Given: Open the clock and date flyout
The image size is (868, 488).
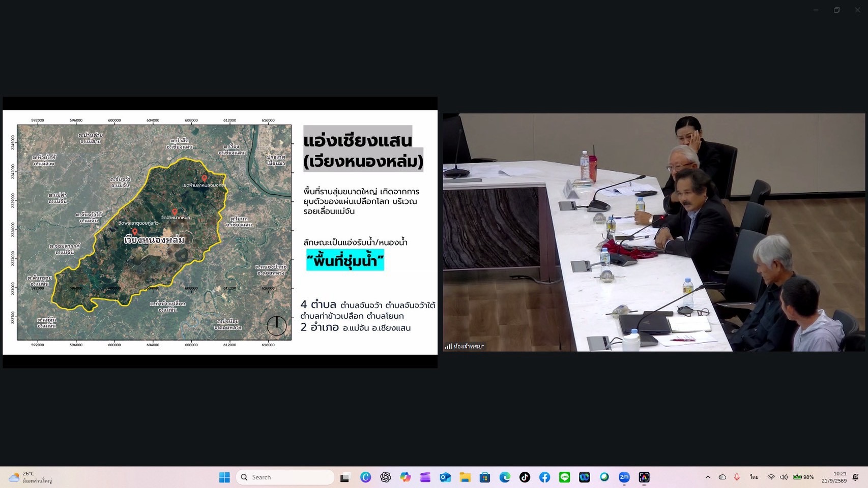Looking at the screenshot, I should coord(834,477).
